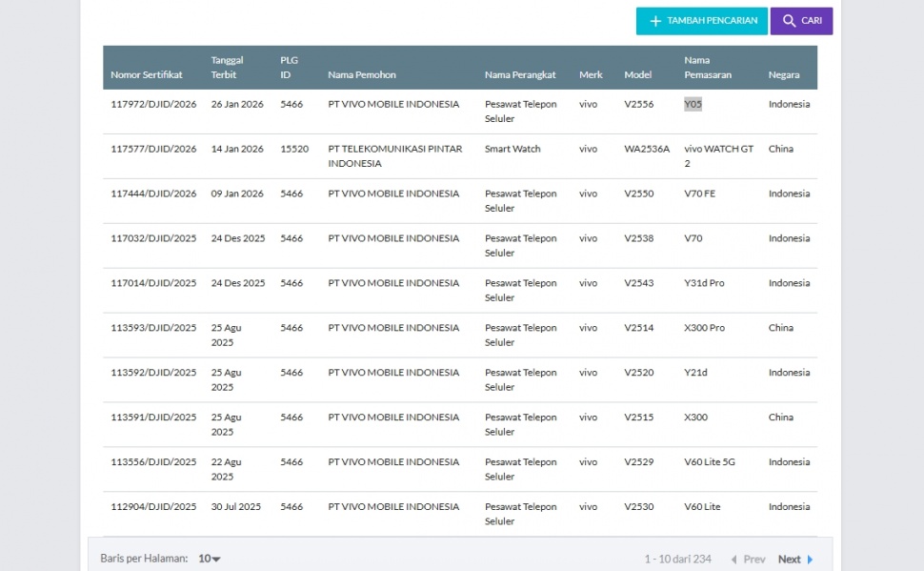Go to Next page link
924x571 pixels.
[789, 560]
